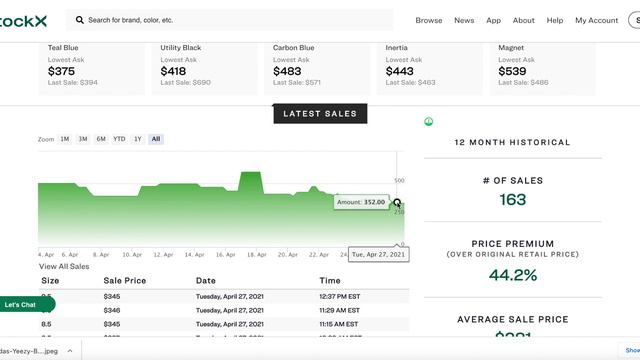This screenshot has height=360, width=640.
Task: Select the All zoom range
Action: pyautogui.click(x=156, y=139)
